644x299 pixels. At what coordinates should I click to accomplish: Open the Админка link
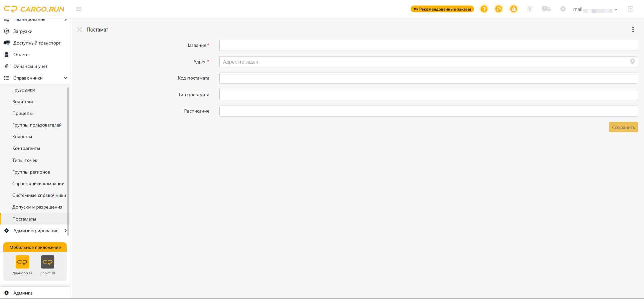23,293
